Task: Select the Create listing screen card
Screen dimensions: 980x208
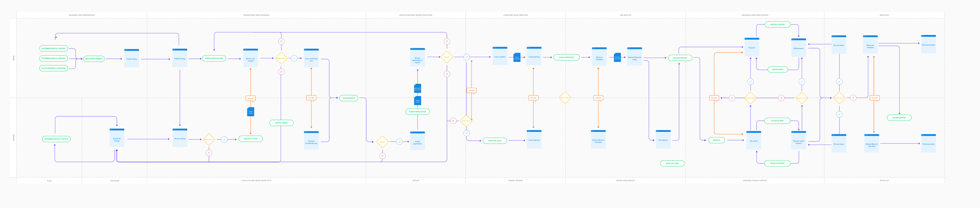Action: point(132,58)
